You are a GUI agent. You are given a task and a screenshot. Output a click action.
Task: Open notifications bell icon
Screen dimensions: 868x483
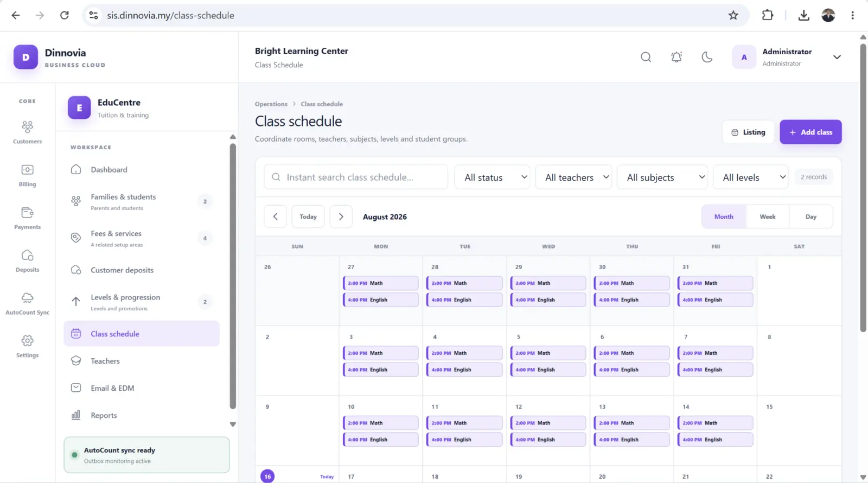pos(676,57)
